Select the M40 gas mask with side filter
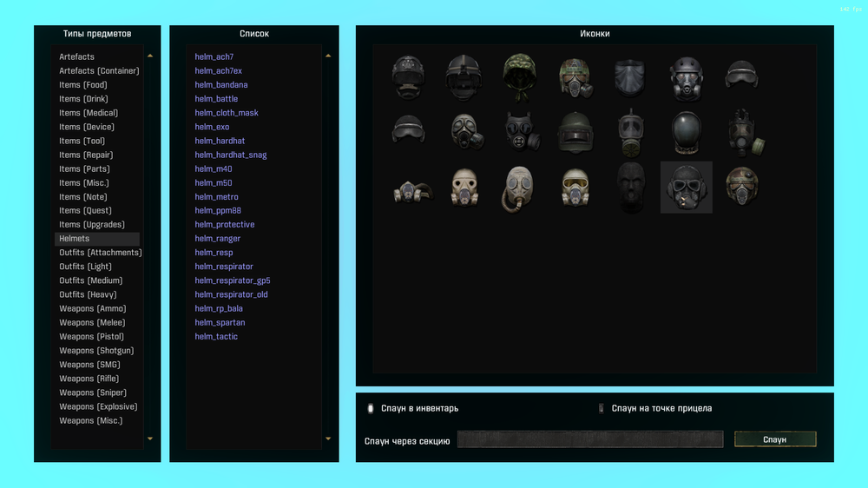Viewport: 868px width, 488px height. 467,132
